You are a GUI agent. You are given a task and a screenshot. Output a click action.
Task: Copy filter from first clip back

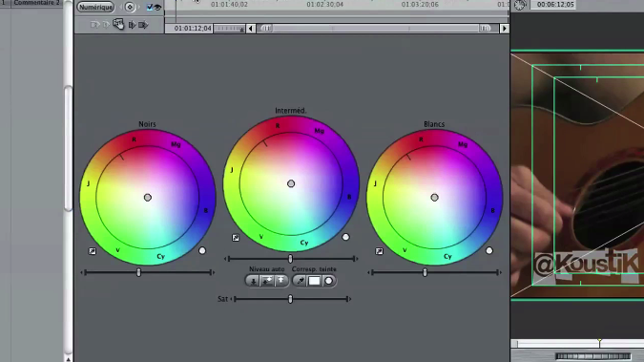point(106,25)
